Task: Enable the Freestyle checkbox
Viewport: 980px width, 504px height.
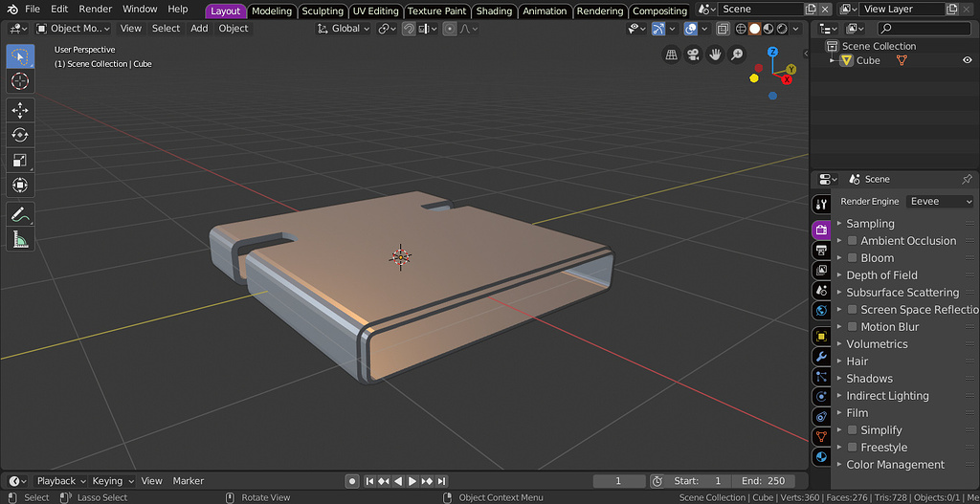Action: point(852,448)
